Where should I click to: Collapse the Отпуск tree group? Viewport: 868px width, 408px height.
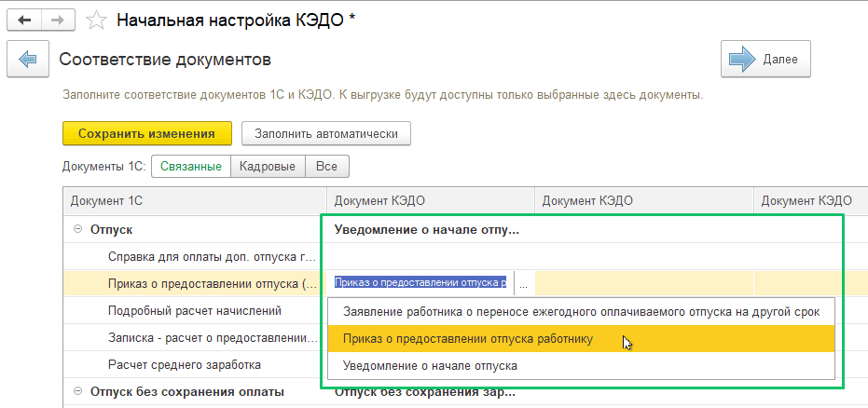pos(78,229)
